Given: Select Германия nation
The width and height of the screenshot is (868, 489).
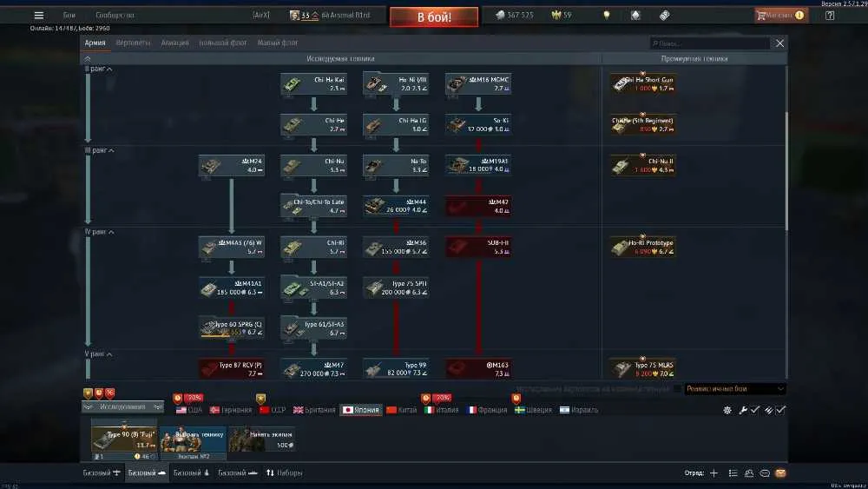Looking at the screenshot, I should [x=231, y=410].
